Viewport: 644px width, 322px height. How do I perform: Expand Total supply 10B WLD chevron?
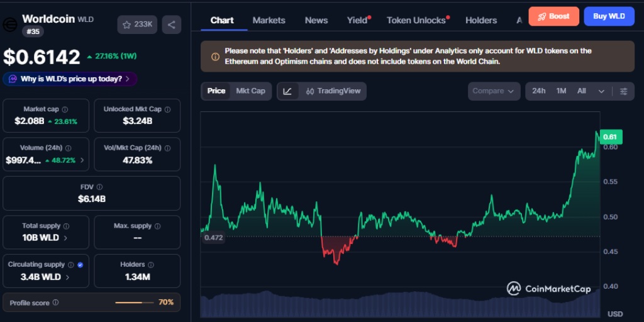[65, 238]
